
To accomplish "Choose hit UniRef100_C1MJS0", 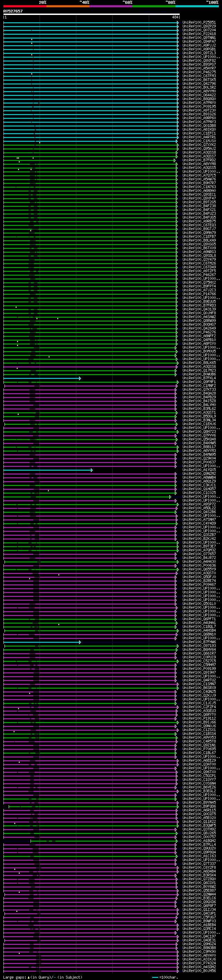I will point(199,141).
